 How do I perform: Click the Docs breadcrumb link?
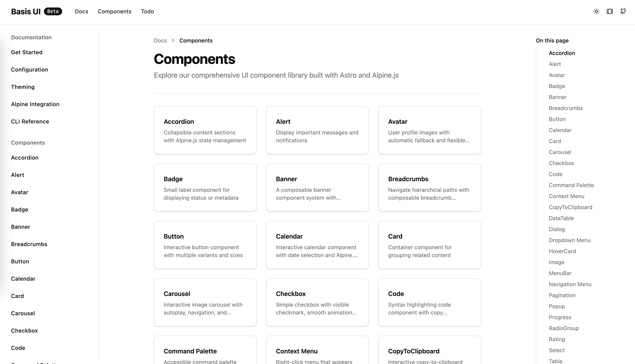click(160, 40)
